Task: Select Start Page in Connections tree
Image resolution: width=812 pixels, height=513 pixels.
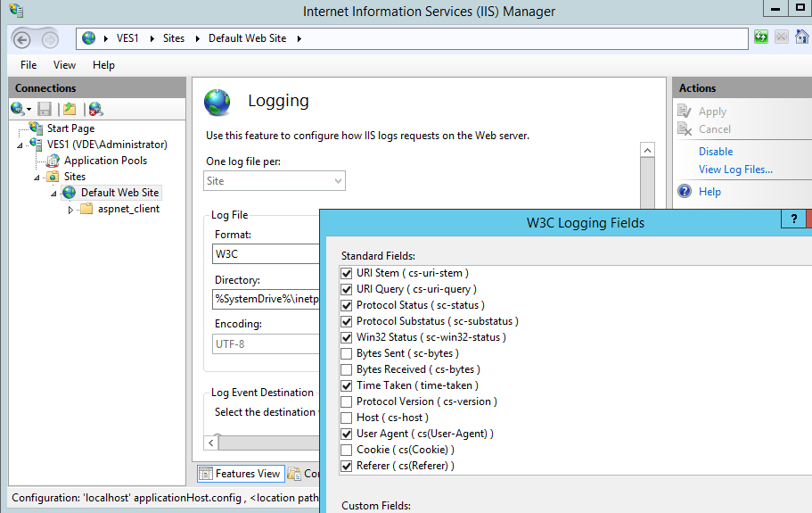Action: 70,128
